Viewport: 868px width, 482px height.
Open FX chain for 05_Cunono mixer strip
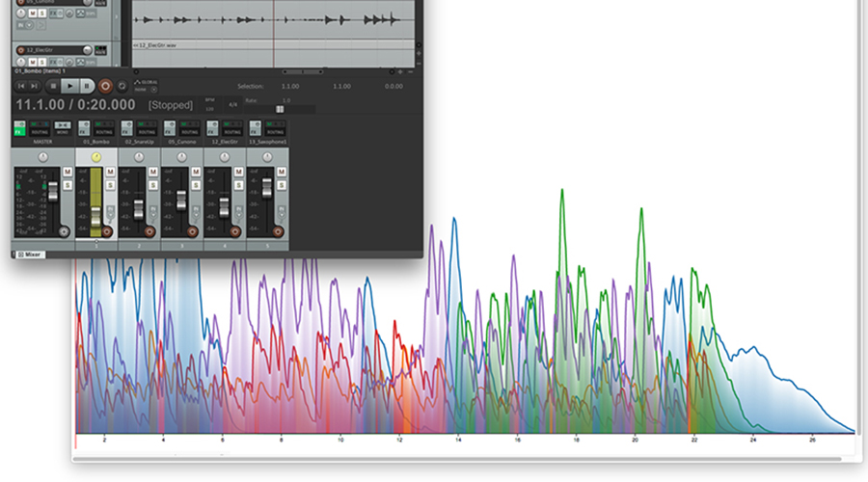point(170,128)
